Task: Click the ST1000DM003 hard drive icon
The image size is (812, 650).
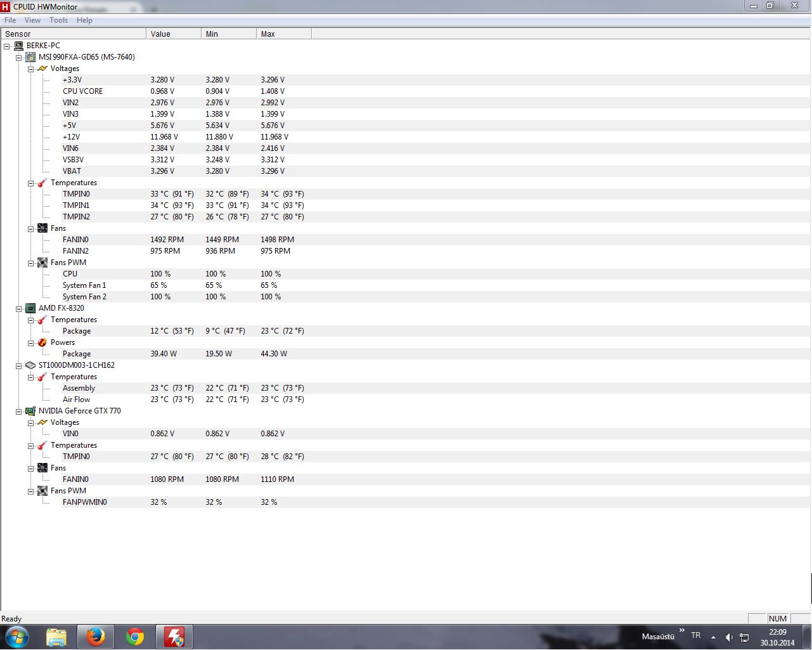Action: 30,365
